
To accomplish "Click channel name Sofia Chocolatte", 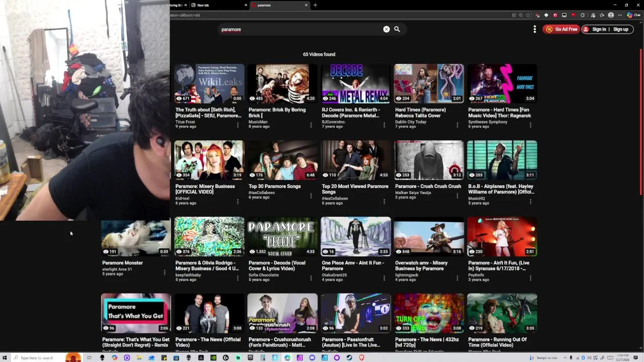I will [x=264, y=275].
